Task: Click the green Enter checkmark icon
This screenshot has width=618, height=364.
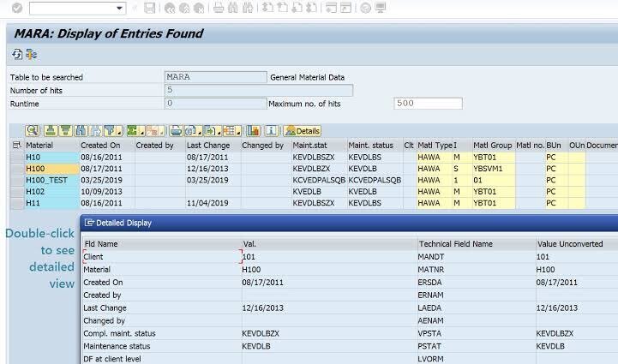Action: [17, 8]
